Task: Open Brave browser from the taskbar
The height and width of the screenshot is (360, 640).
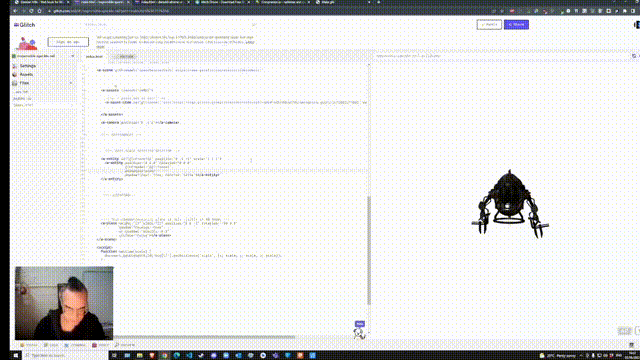Action: pyautogui.click(x=152, y=356)
